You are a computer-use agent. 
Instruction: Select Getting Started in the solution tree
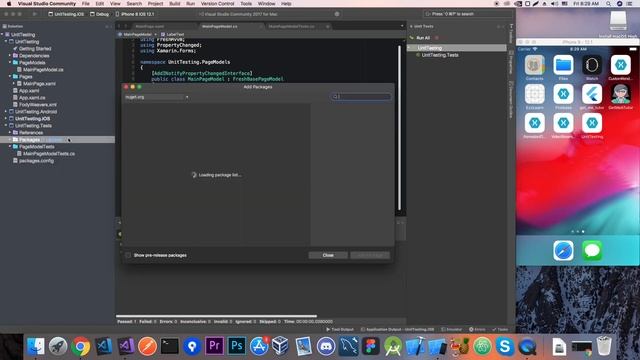click(35, 49)
